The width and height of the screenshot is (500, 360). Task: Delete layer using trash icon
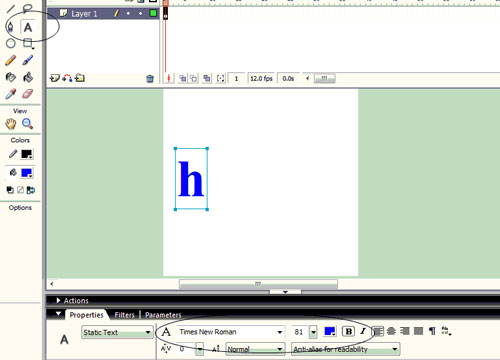[150, 79]
